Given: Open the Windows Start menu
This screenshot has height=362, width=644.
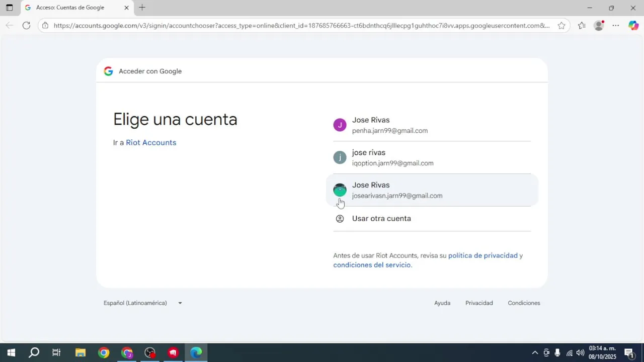Looking at the screenshot, I should tap(11, 353).
